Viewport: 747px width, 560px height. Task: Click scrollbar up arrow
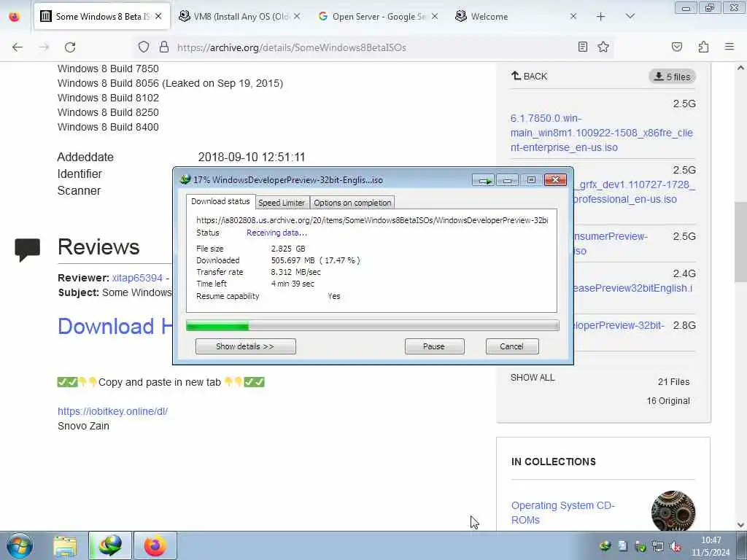tap(740, 68)
